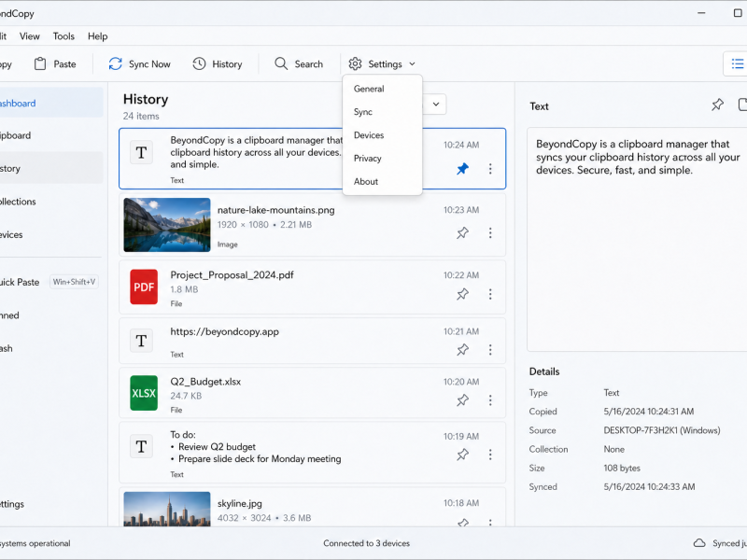Viewport: 747px width, 560px height.
Task: Open the View menu
Action: 30,36
